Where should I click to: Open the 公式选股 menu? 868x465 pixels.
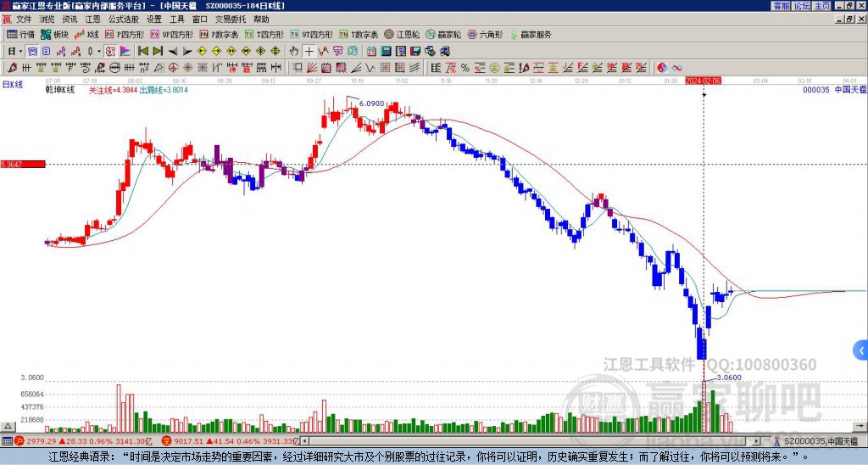tap(124, 20)
